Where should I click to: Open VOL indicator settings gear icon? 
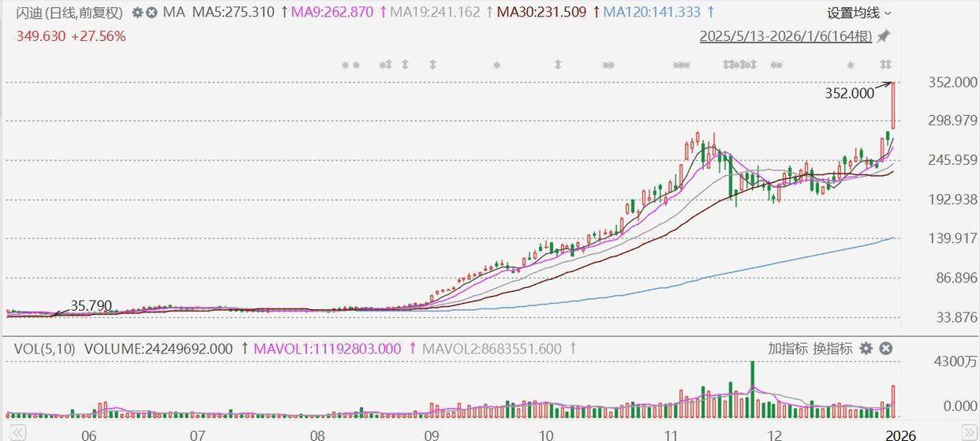866,349
